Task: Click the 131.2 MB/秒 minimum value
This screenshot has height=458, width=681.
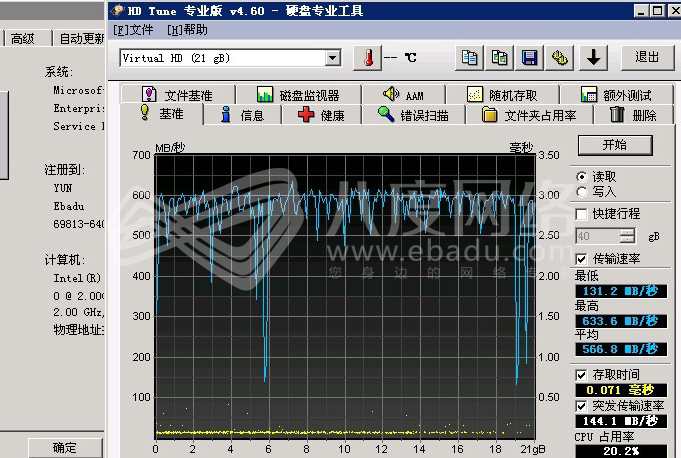Action: 621,291
